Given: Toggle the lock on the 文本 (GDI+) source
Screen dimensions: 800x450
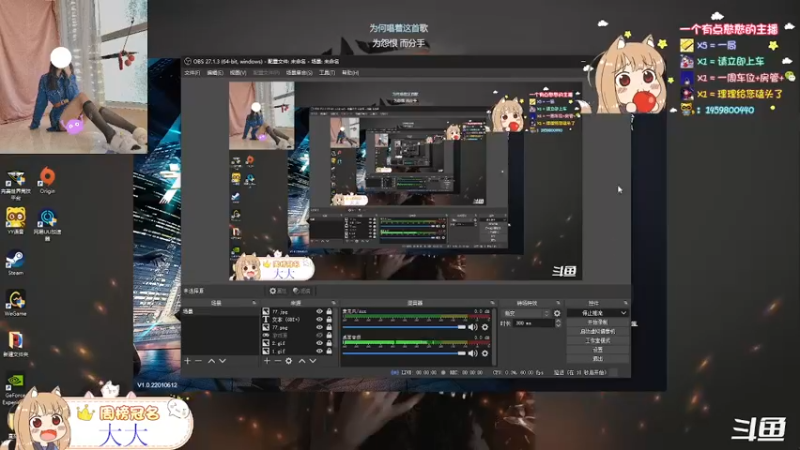Looking at the screenshot, I should pyautogui.click(x=329, y=319).
